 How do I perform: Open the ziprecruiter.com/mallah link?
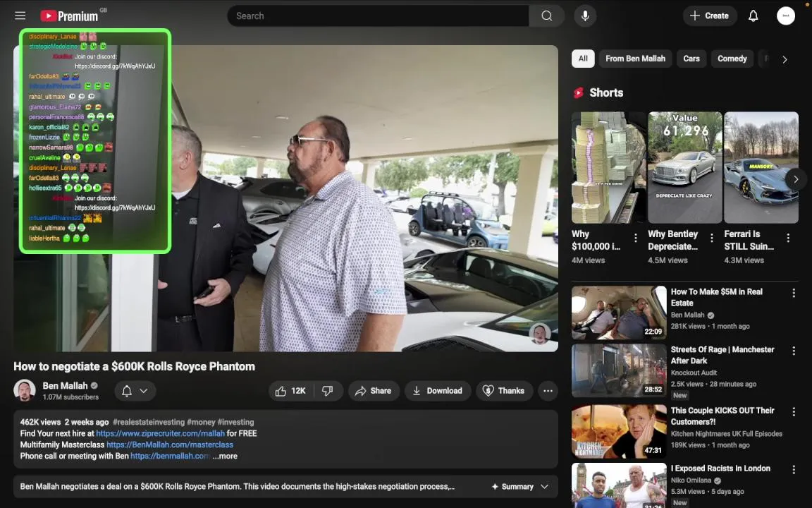[161, 433]
